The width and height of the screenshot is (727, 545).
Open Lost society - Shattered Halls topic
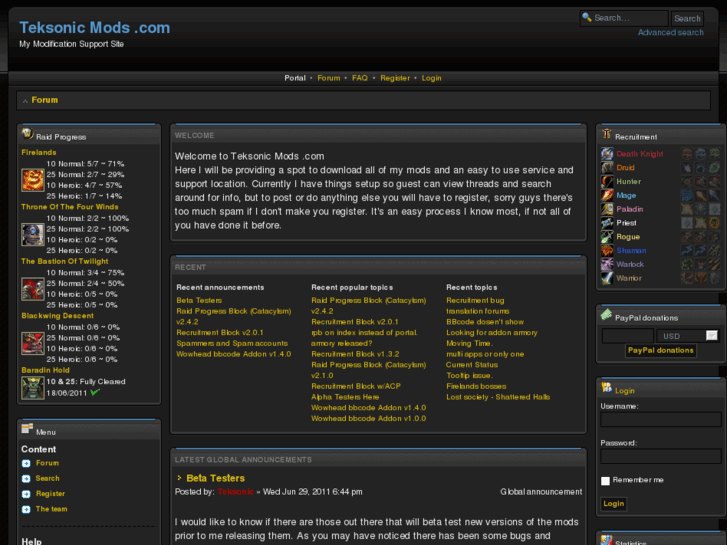pos(498,397)
